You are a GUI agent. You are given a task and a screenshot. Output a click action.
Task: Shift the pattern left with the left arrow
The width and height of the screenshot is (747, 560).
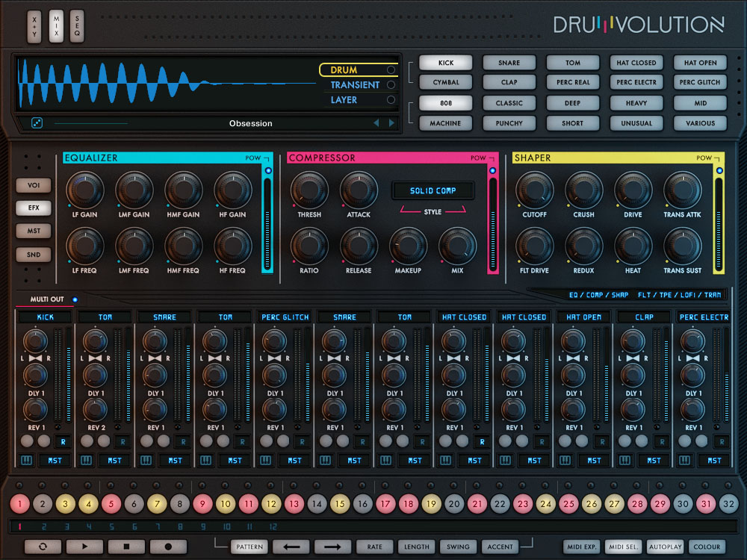tap(291, 547)
